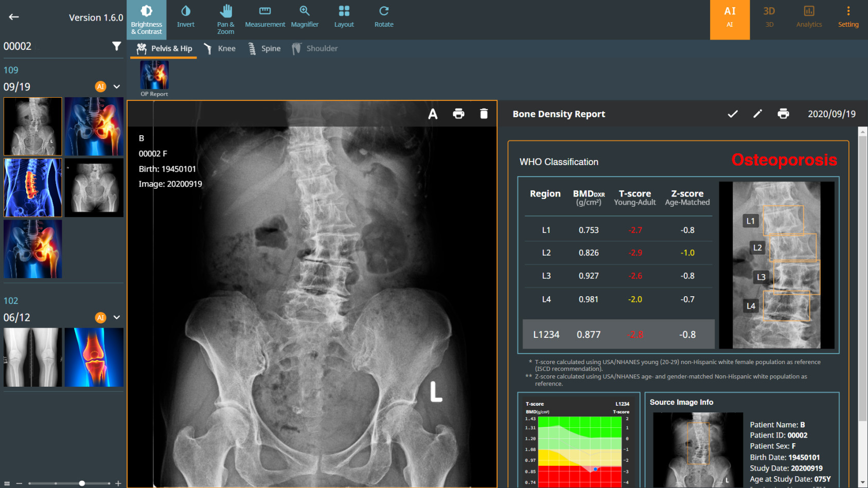Delete the image with trash icon
868x488 pixels.
click(484, 114)
